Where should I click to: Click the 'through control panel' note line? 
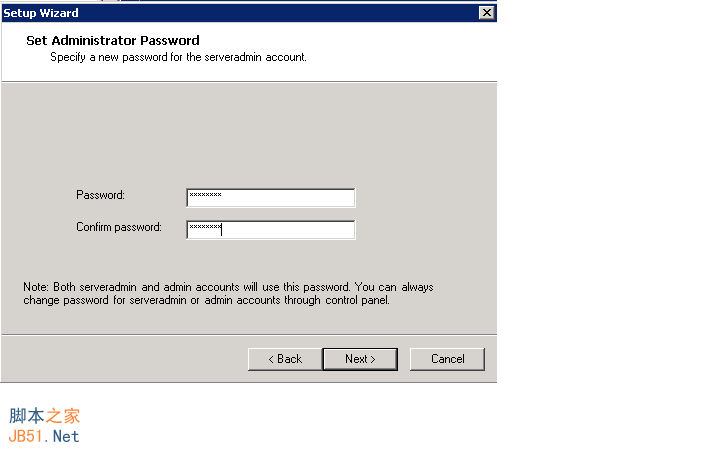(206, 300)
